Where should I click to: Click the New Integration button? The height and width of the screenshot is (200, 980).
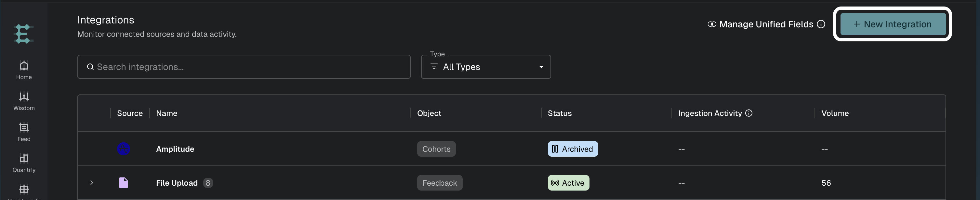coord(893,24)
